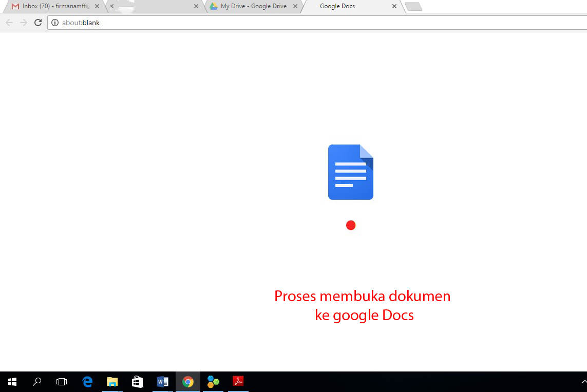Open the Windows Store taskbar icon
The width and height of the screenshot is (587, 392).
(x=137, y=381)
